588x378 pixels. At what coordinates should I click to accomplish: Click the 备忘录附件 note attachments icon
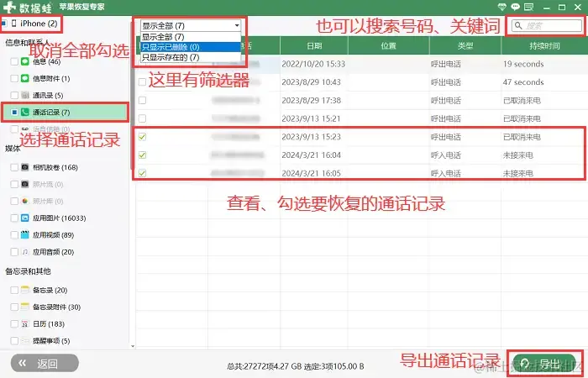[x=25, y=307]
